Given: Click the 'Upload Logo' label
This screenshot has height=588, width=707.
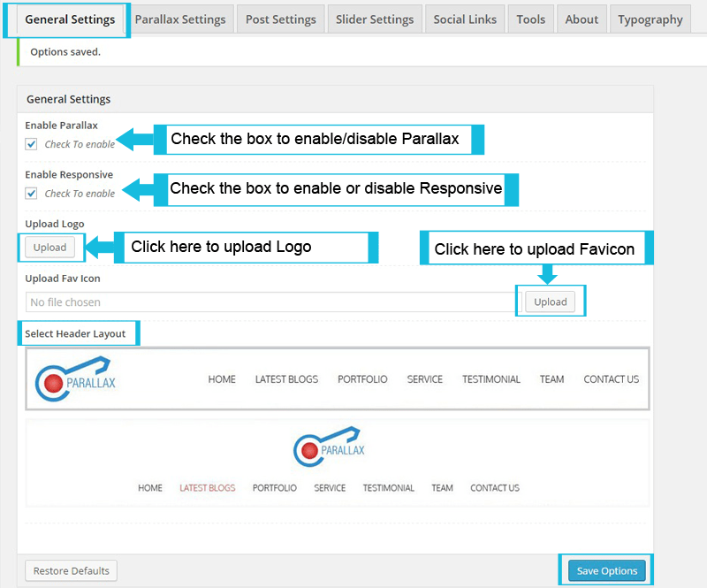Looking at the screenshot, I should (x=55, y=224).
